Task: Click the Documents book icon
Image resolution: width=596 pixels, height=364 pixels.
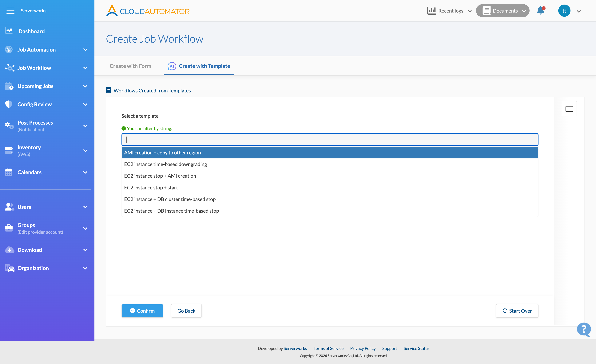Action: click(487, 11)
